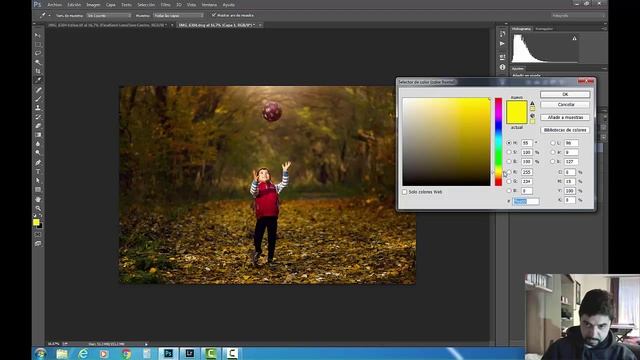Open the Info panel icon

tap(502, 67)
